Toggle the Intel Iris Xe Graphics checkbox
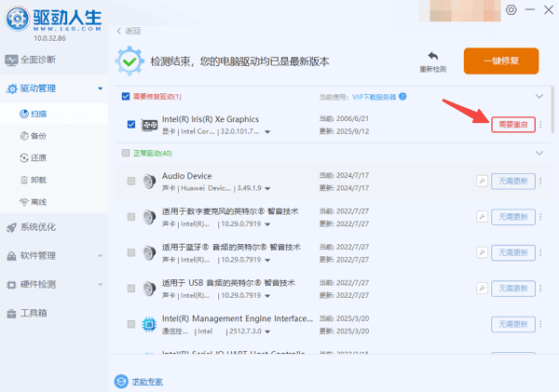 pyautogui.click(x=131, y=125)
